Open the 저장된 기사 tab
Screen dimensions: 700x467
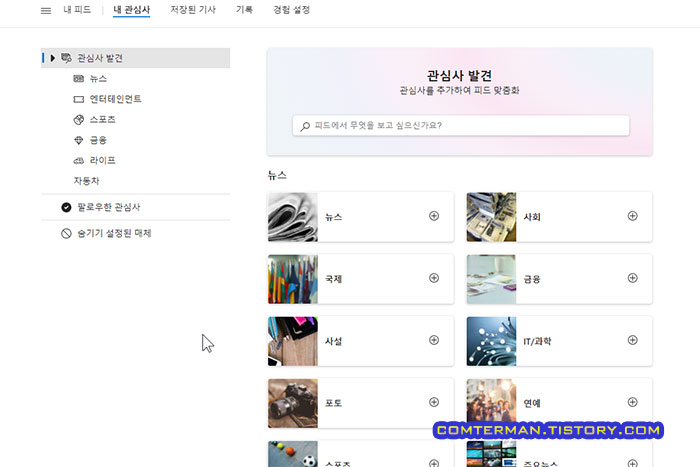[193, 10]
